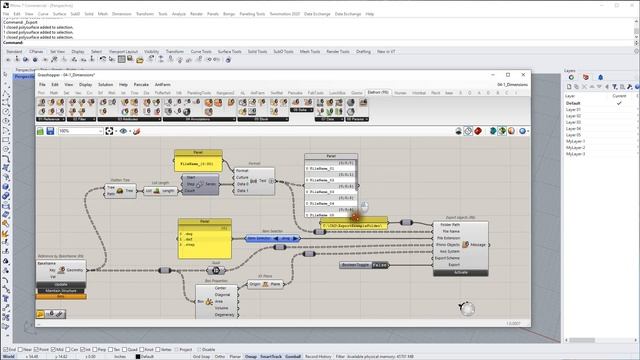Click the orange sphere preview quality icon

511,131
